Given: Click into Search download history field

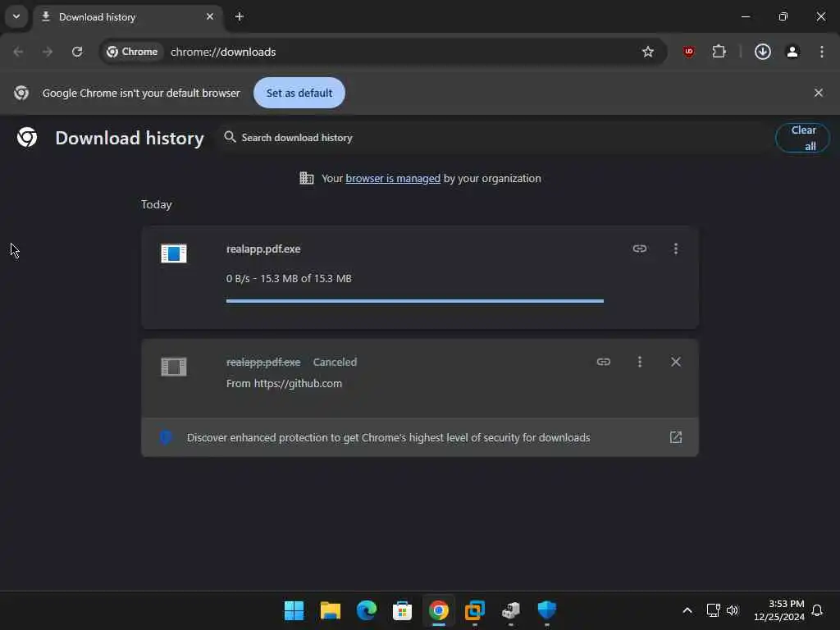Looking at the screenshot, I should tap(493, 138).
